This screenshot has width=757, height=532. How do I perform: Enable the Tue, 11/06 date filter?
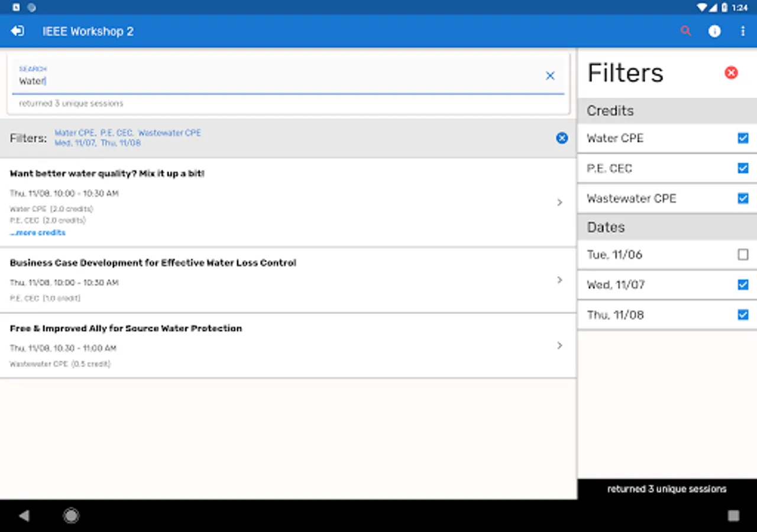(743, 255)
